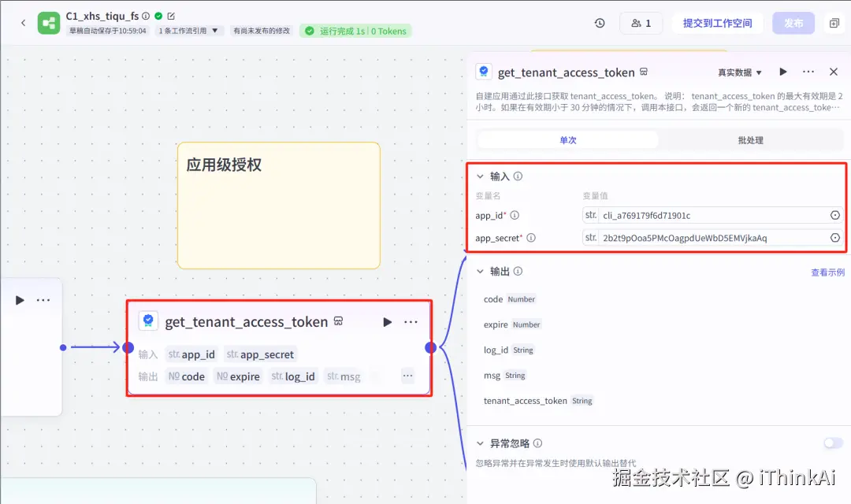Toggle the 异常忽略 switch
The width and height of the screenshot is (851, 504).
point(833,443)
